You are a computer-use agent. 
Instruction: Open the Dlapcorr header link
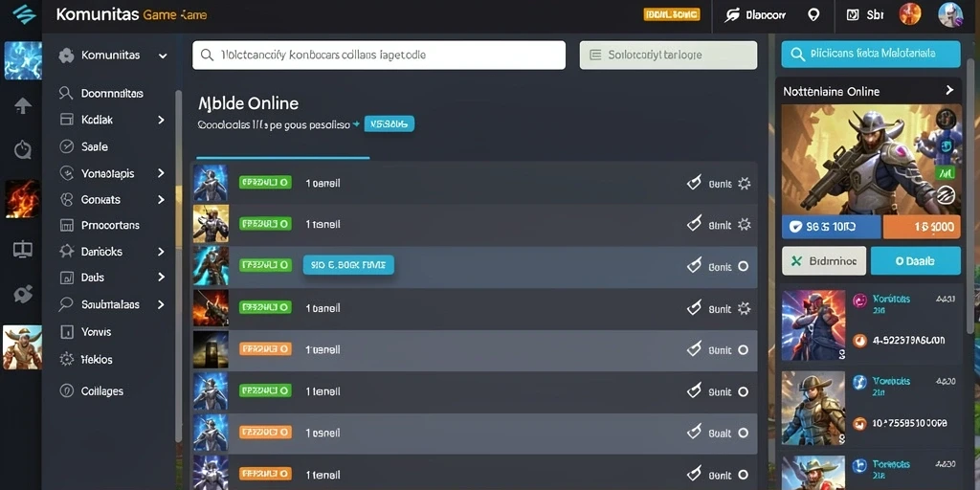click(755, 15)
